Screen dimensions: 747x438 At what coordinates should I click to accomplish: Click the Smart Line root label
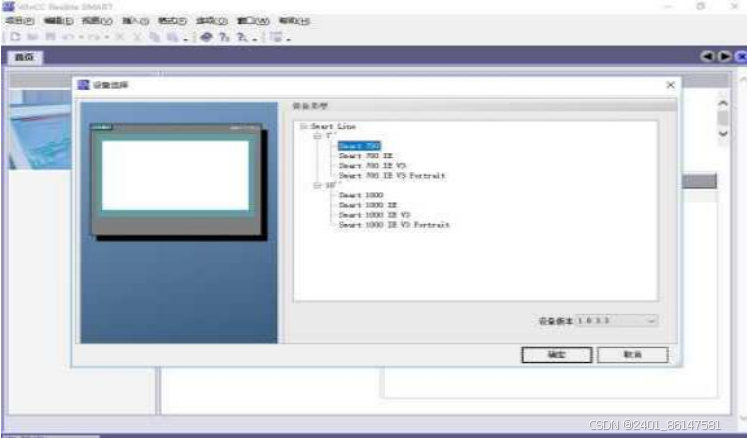(x=333, y=126)
